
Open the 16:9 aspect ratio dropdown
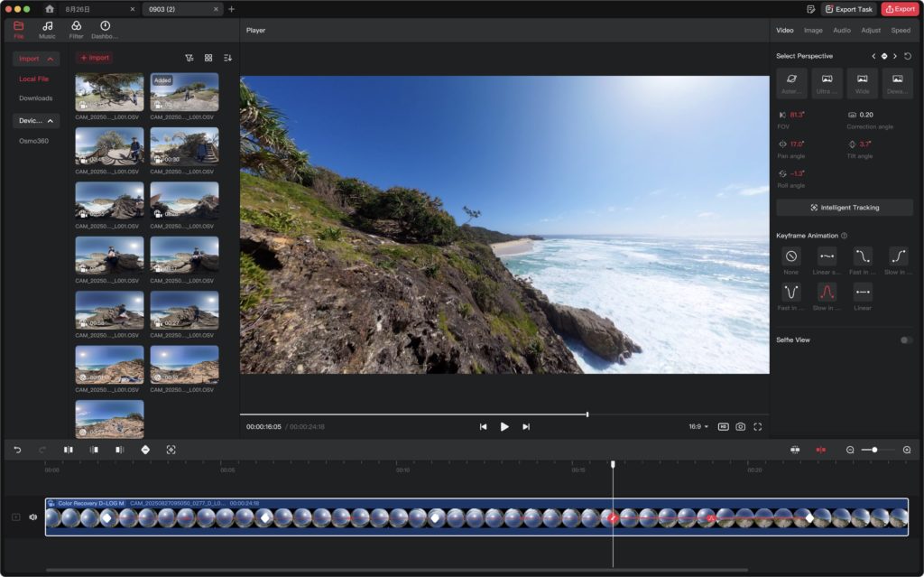pyautogui.click(x=698, y=426)
